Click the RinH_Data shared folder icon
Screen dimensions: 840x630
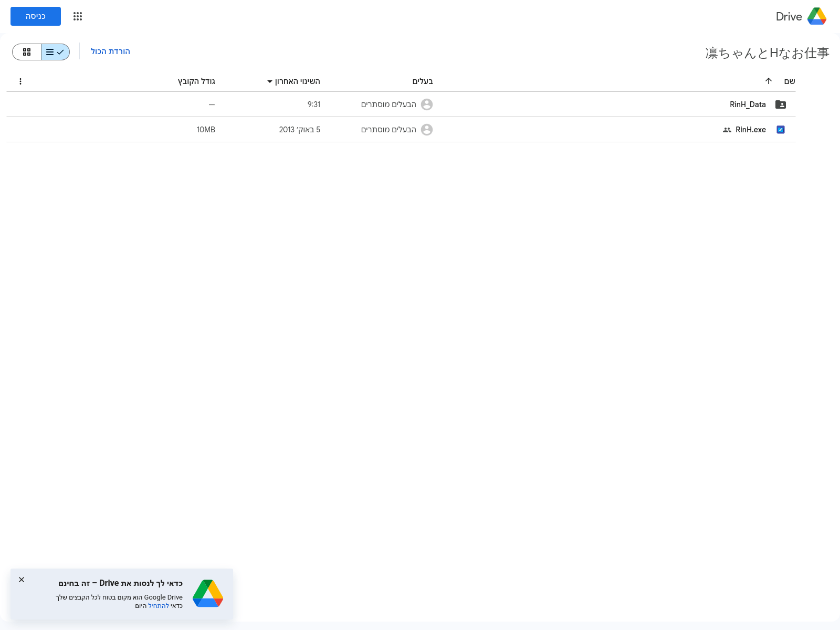[x=781, y=104]
